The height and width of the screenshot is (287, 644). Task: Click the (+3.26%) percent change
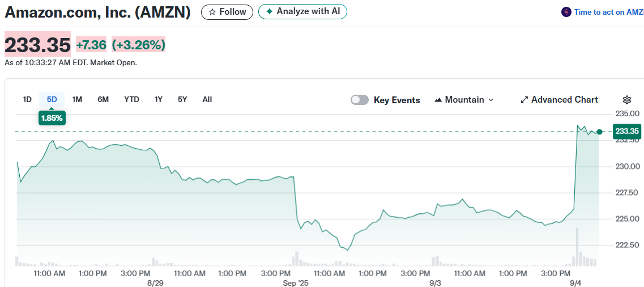point(138,44)
